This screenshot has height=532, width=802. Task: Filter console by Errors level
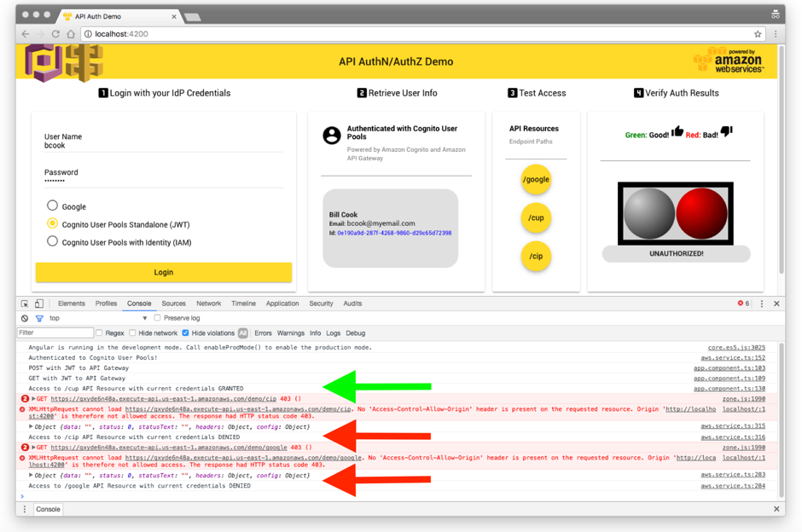(x=264, y=333)
